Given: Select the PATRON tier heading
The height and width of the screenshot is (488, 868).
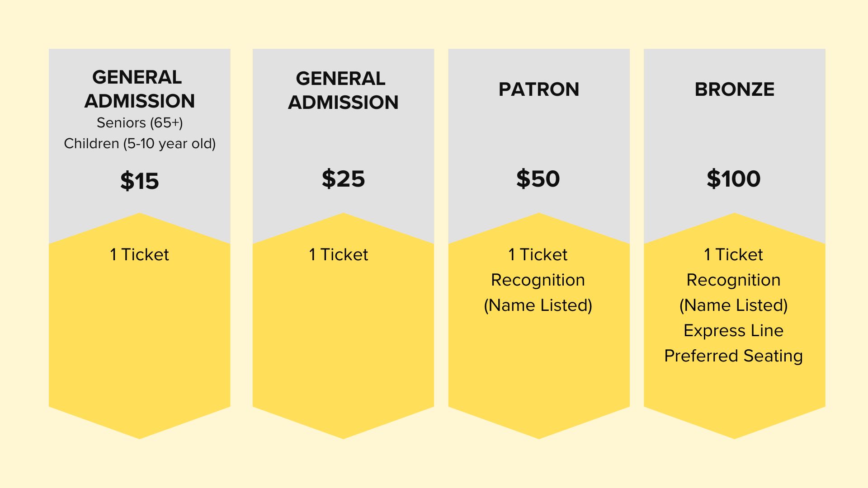Looking at the screenshot, I should [538, 89].
